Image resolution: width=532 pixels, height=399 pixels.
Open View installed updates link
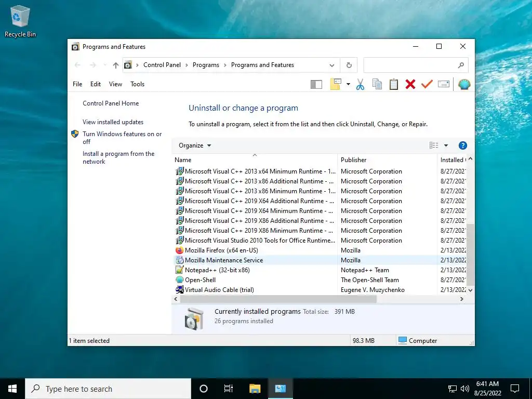pyautogui.click(x=113, y=122)
